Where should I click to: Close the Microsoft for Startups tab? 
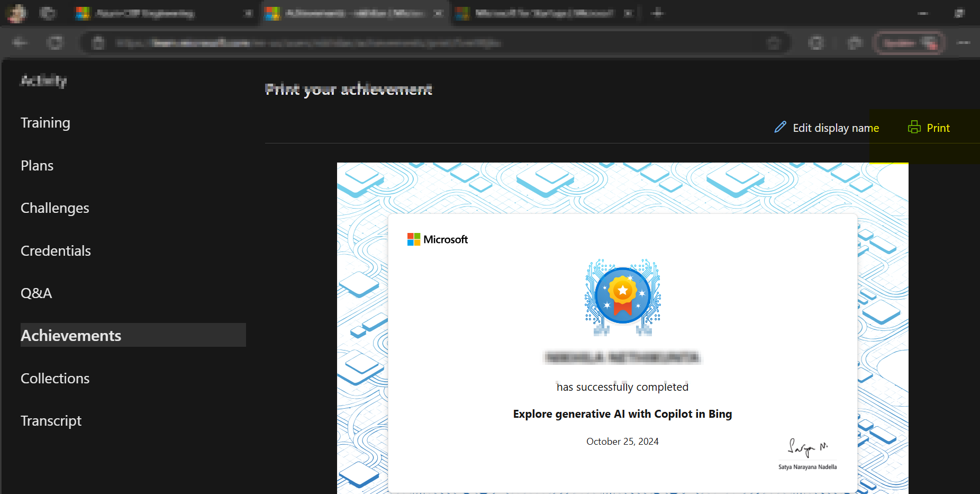pyautogui.click(x=628, y=13)
